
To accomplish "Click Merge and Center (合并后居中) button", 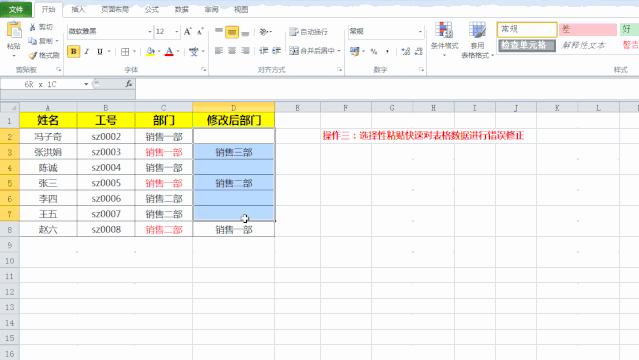I will tap(312, 51).
